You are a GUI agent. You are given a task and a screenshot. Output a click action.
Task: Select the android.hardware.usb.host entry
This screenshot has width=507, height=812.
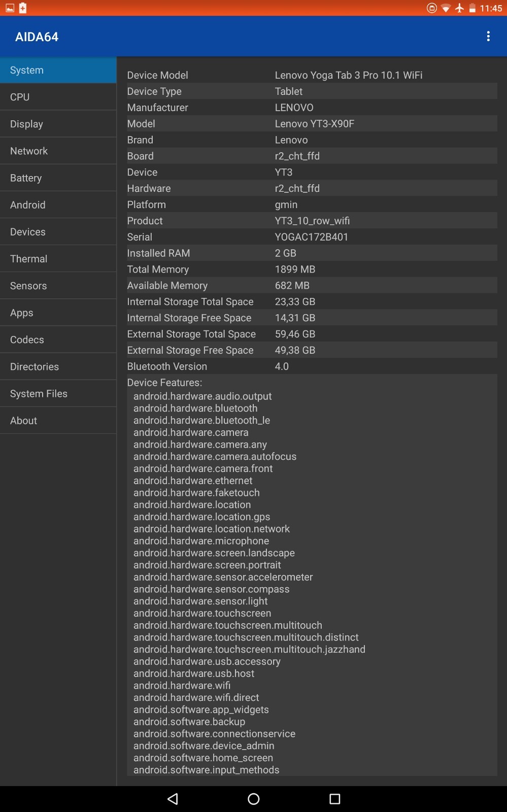194,673
